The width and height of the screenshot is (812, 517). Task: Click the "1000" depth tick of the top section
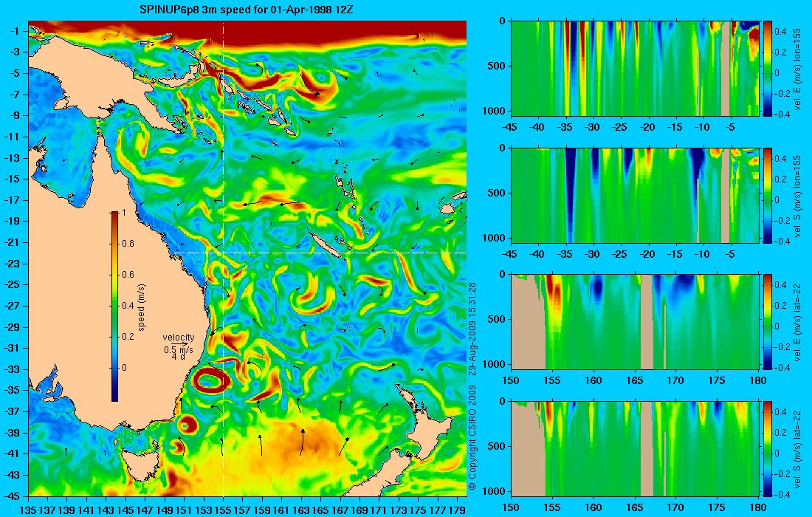click(495, 111)
